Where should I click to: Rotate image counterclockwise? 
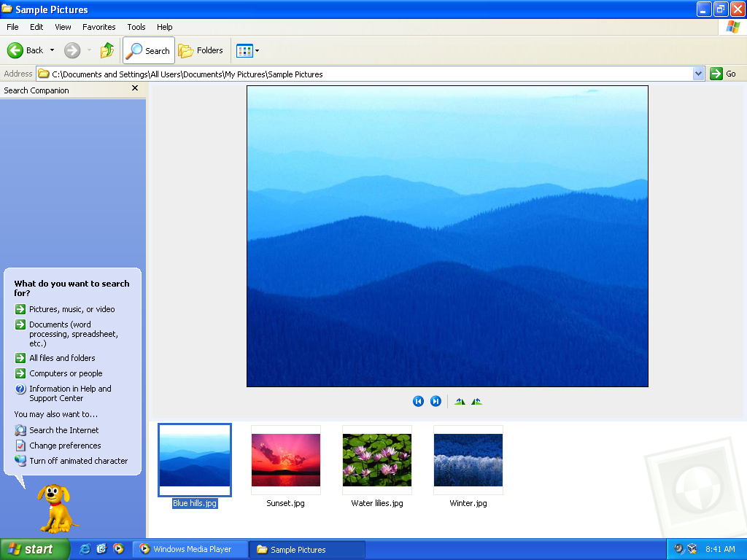(x=476, y=402)
